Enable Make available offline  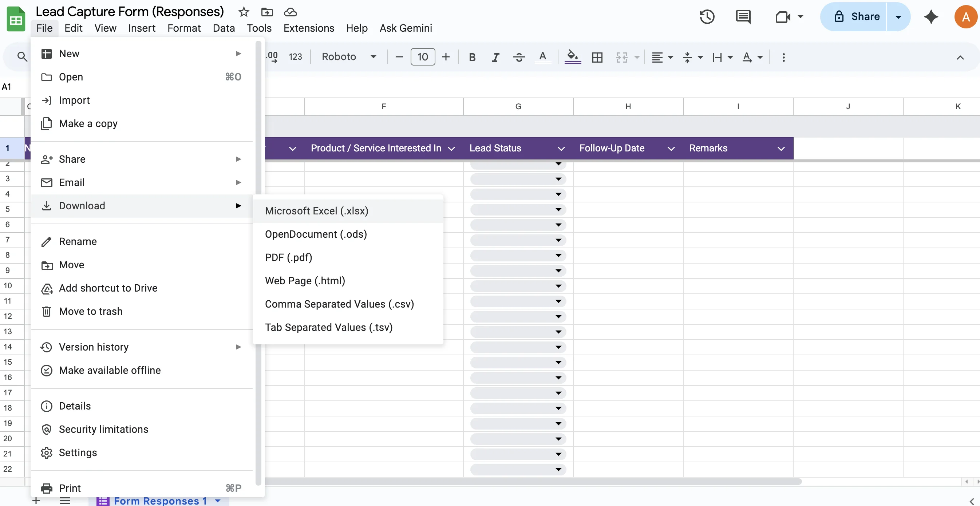110,370
